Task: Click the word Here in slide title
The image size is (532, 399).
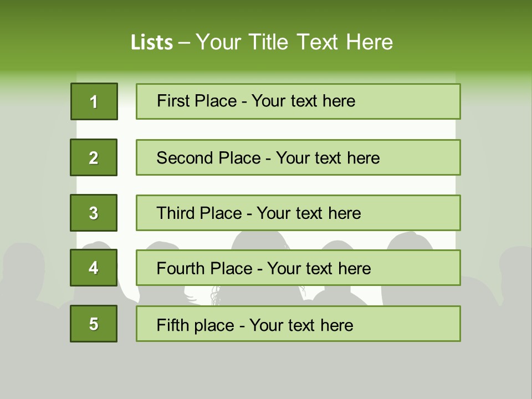Action: pyautogui.click(x=369, y=43)
